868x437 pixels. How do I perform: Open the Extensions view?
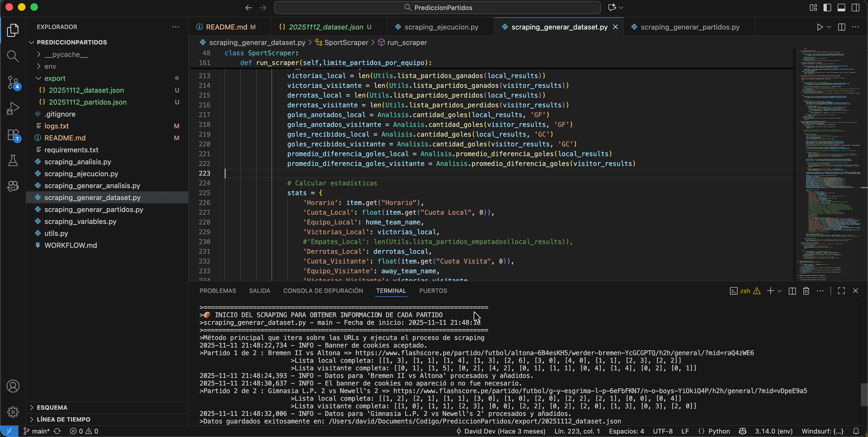click(x=13, y=135)
